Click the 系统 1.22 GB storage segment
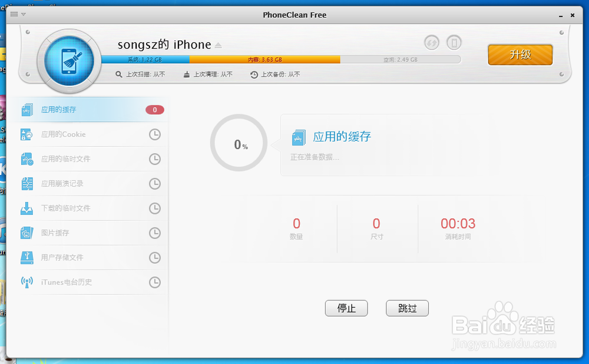 point(145,59)
